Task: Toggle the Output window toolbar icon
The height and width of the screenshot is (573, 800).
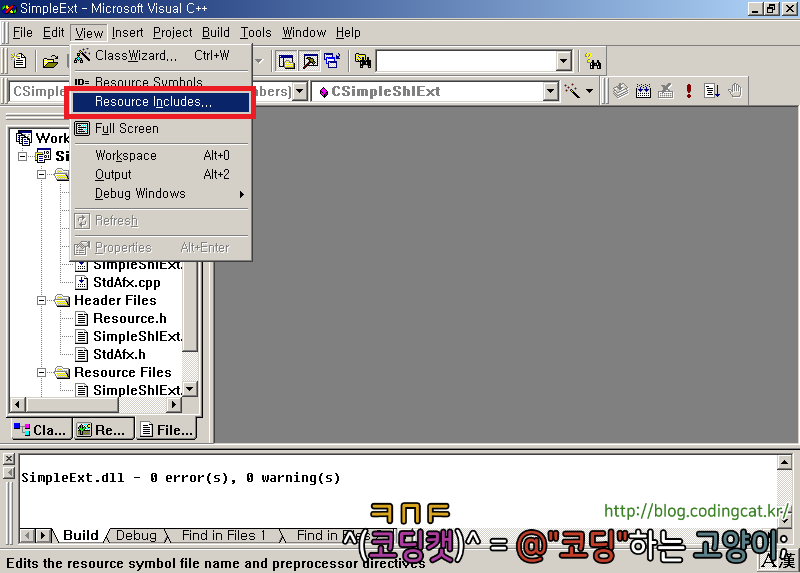Action: click(x=310, y=62)
